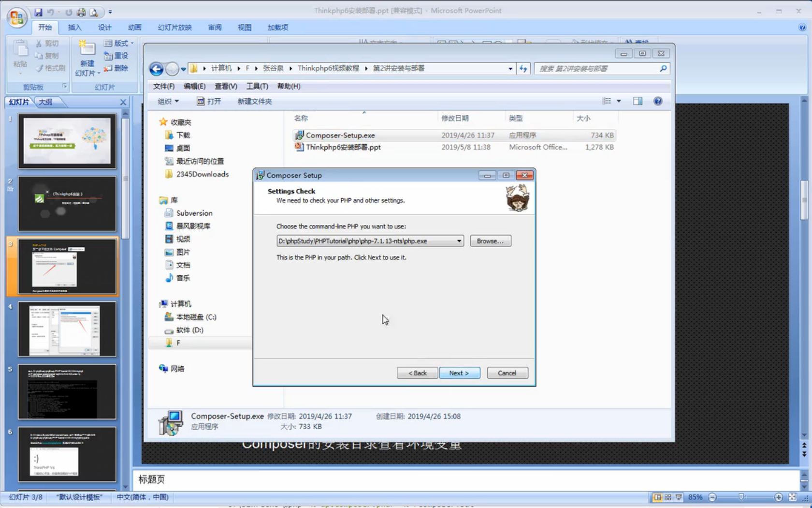The width and height of the screenshot is (812, 508).
Task: Click the new slide icon
Action: (87, 48)
